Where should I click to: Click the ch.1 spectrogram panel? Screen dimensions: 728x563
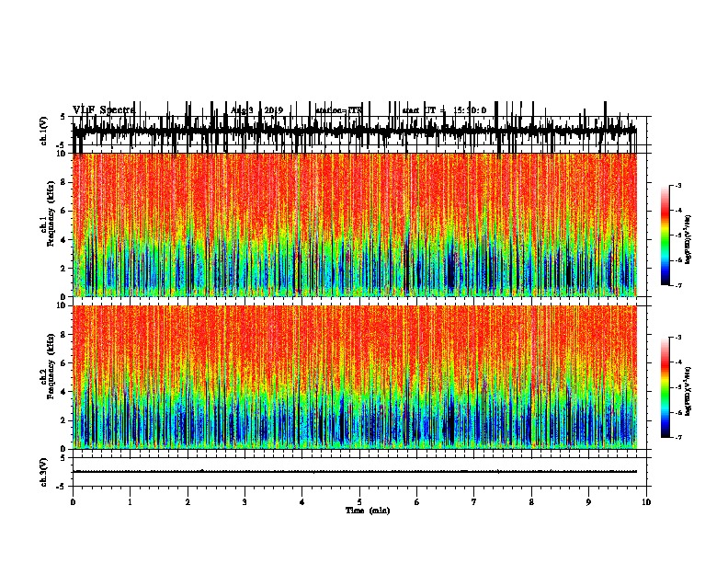pyautogui.click(x=355, y=224)
